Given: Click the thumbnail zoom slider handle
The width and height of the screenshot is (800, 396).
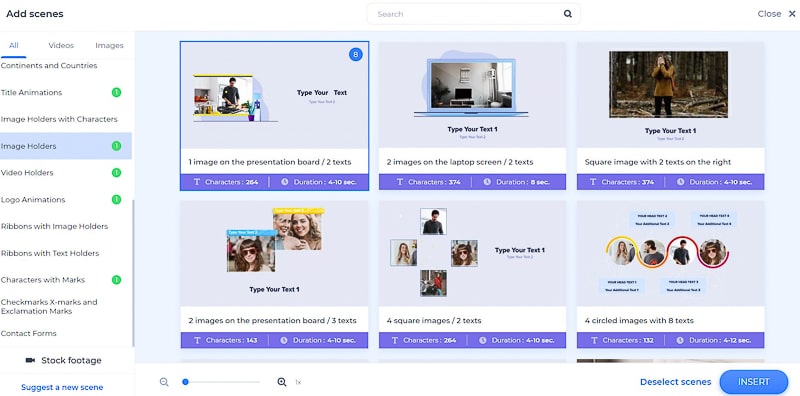Looking at the screenshot, I should (x=186, y=382).
